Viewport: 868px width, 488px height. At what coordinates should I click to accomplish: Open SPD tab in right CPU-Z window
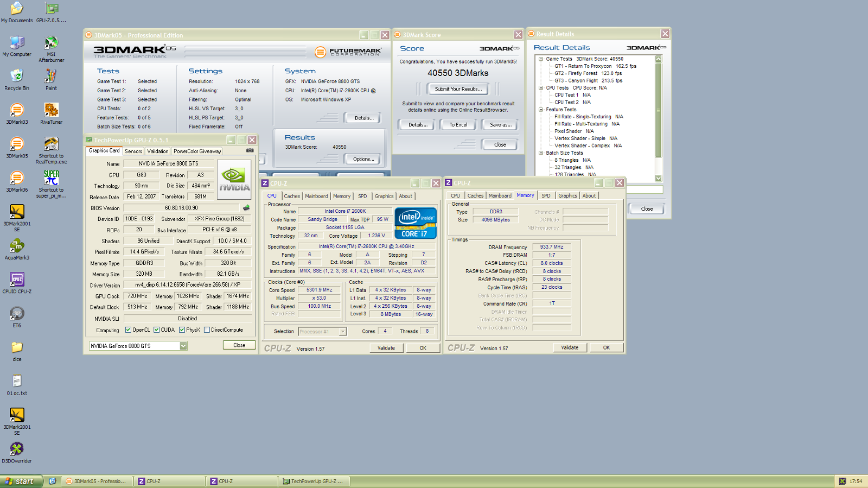(x=546, y=196)
